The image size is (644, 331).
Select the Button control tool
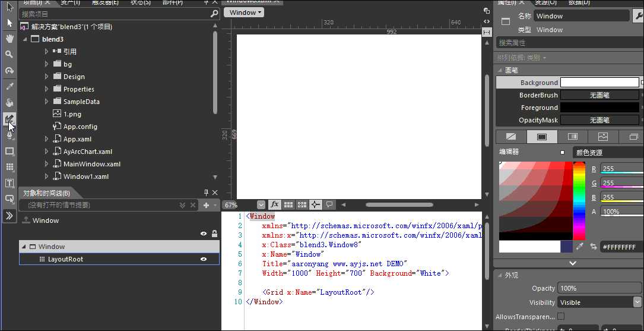point(10,199)
